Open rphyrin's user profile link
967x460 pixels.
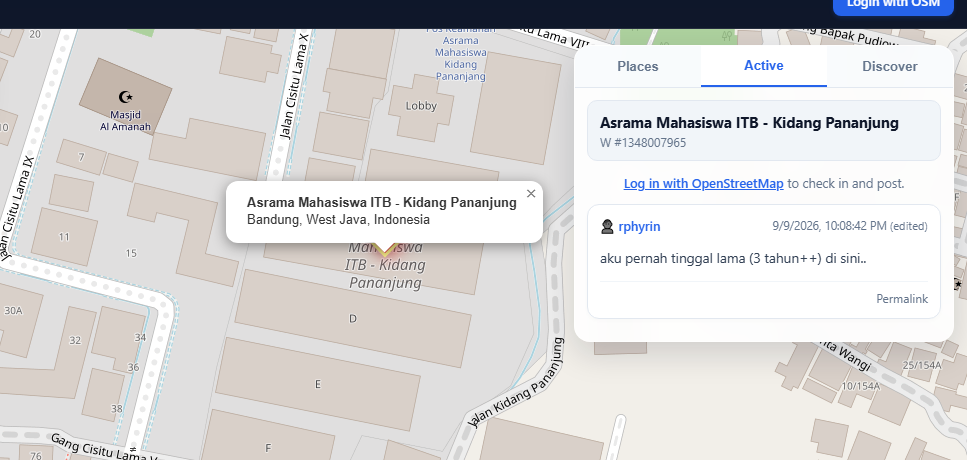pos(639,226)
